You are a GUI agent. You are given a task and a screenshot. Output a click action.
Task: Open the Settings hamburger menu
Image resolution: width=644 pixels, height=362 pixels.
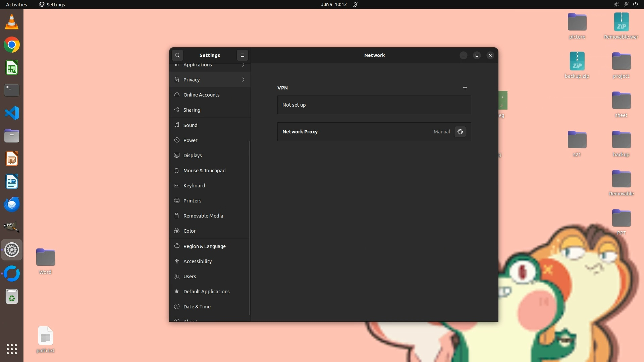click(x=243, y=55)
